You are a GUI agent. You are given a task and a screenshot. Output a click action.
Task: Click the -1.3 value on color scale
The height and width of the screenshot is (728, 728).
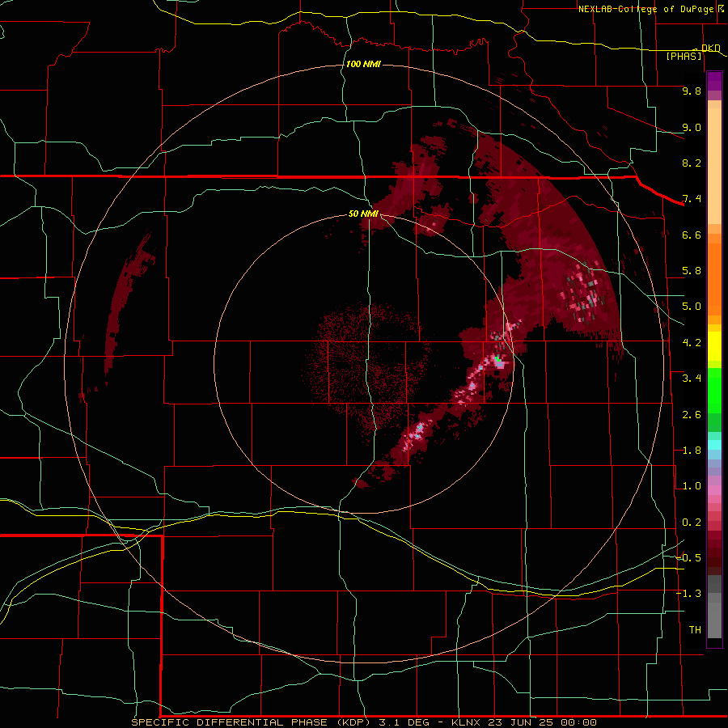689,594
